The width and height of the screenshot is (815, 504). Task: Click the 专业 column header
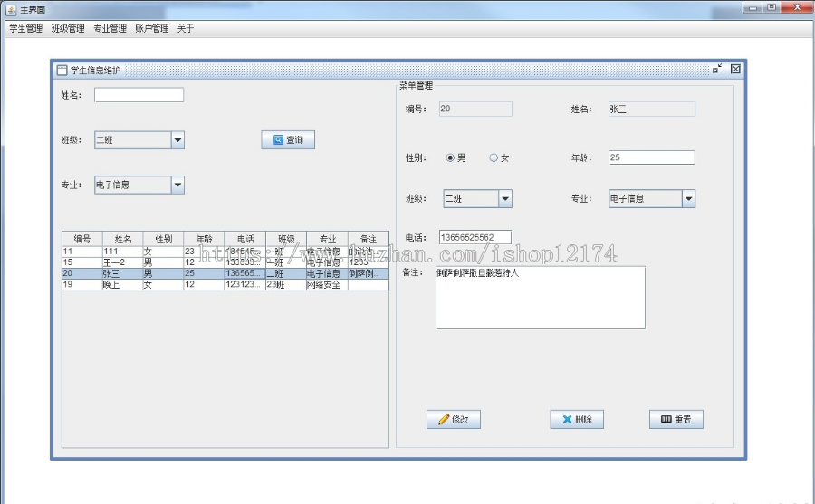328,239
